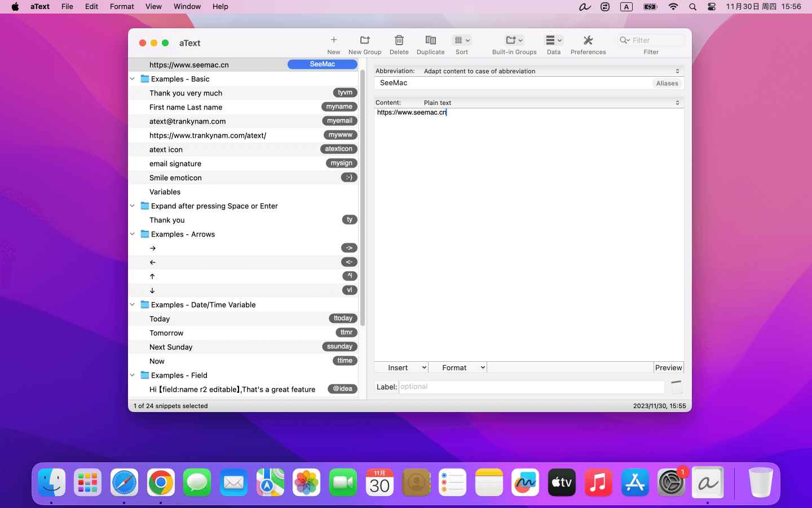Collapse Examples - Date/Time Variable group
This screenshot has width=812, height=508.
click(x=133, y=305)
